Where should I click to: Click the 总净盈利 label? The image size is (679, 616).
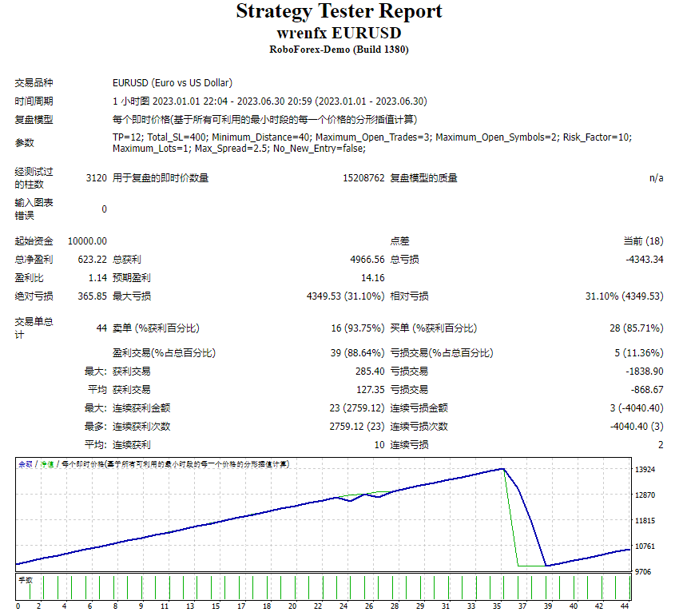pyautogui.click(x=34, y=260)
